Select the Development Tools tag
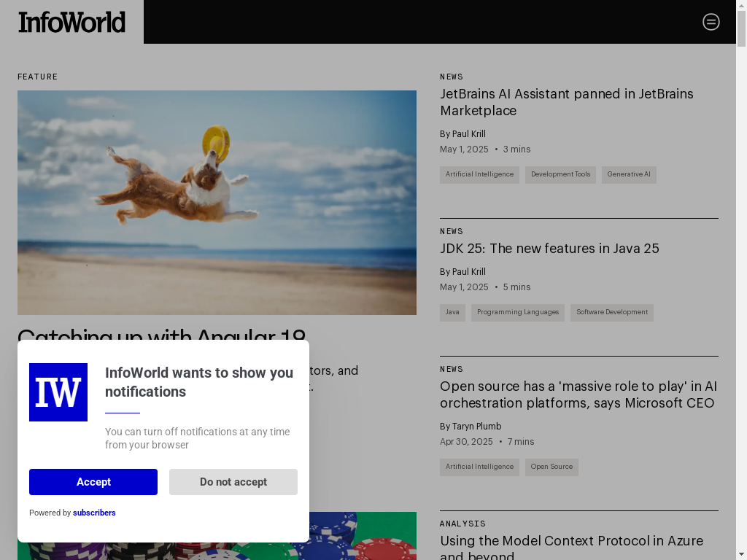This screenshot has width=747, height=560. [x=560, y=175]
